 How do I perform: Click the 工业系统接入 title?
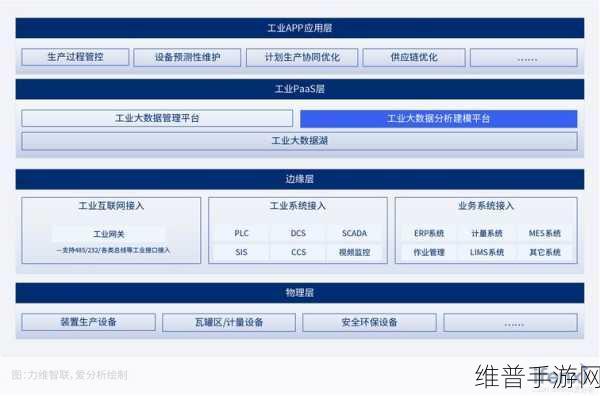(298, 206)
